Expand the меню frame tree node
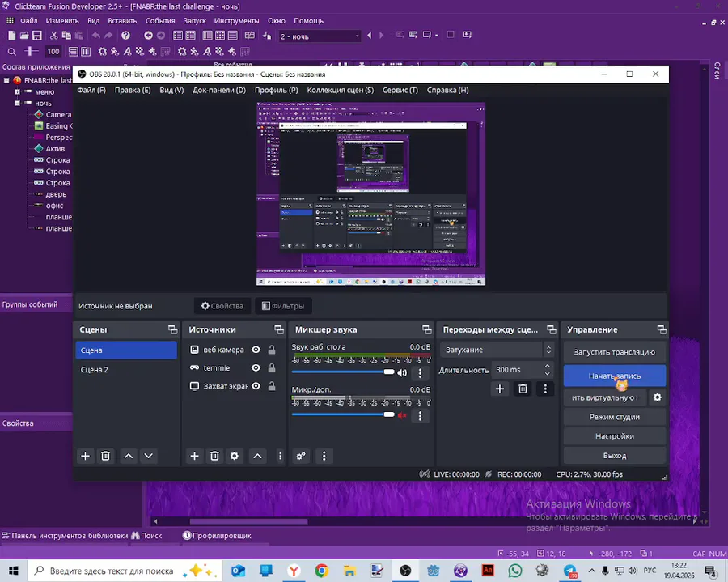728x582 pixels. pyautogui.click(x=17, y=91)
